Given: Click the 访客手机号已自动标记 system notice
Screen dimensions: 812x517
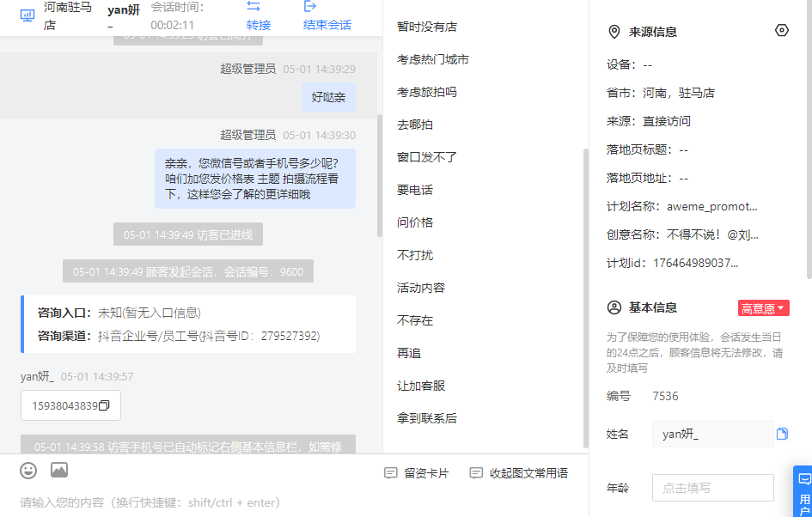Looking at the screenshot, I should [x=188, y=445].
